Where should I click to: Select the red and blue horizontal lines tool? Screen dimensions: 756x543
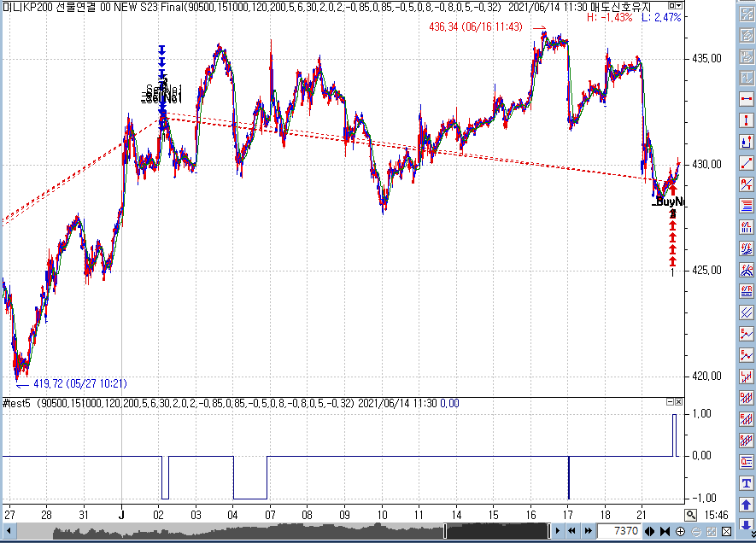tap(747, 205)
